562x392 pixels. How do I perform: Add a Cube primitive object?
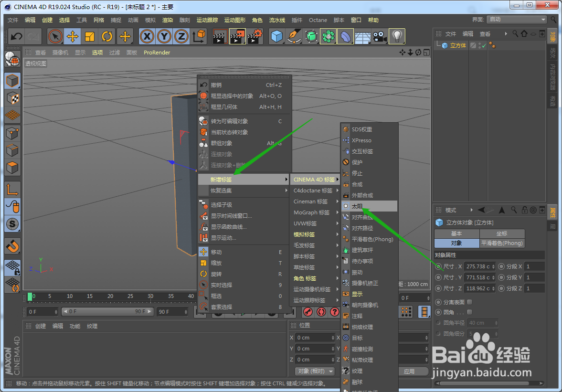click(276, 37)
